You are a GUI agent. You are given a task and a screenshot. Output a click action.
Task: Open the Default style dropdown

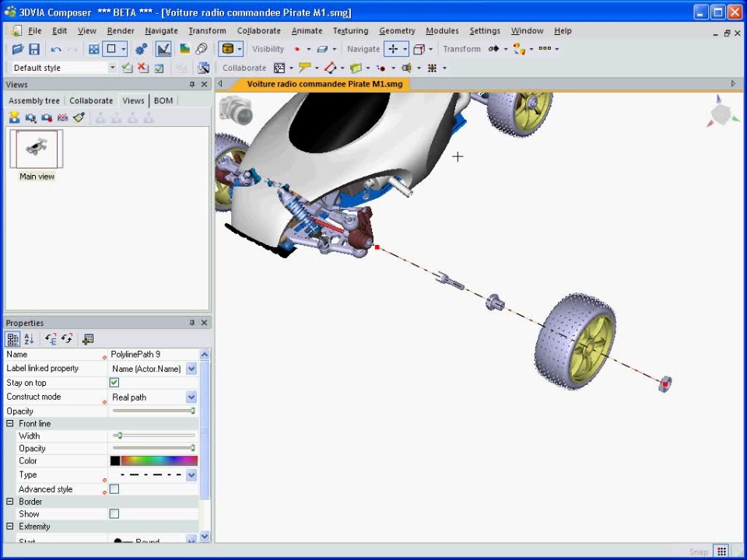[x=112, y=68]
